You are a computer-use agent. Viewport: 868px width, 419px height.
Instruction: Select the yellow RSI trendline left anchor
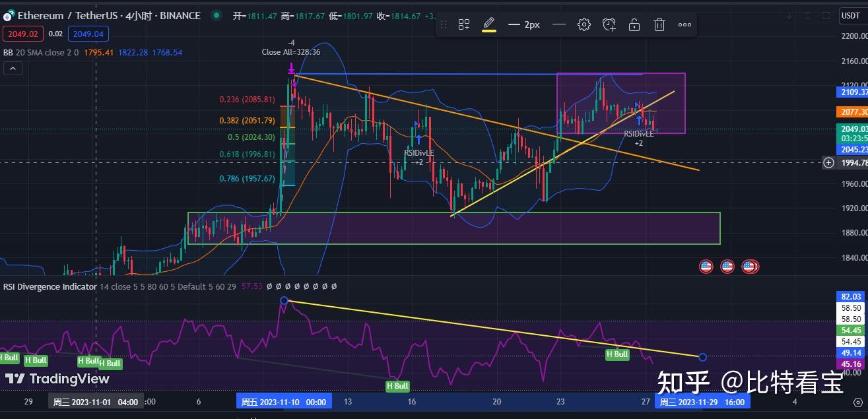[284, 301]
